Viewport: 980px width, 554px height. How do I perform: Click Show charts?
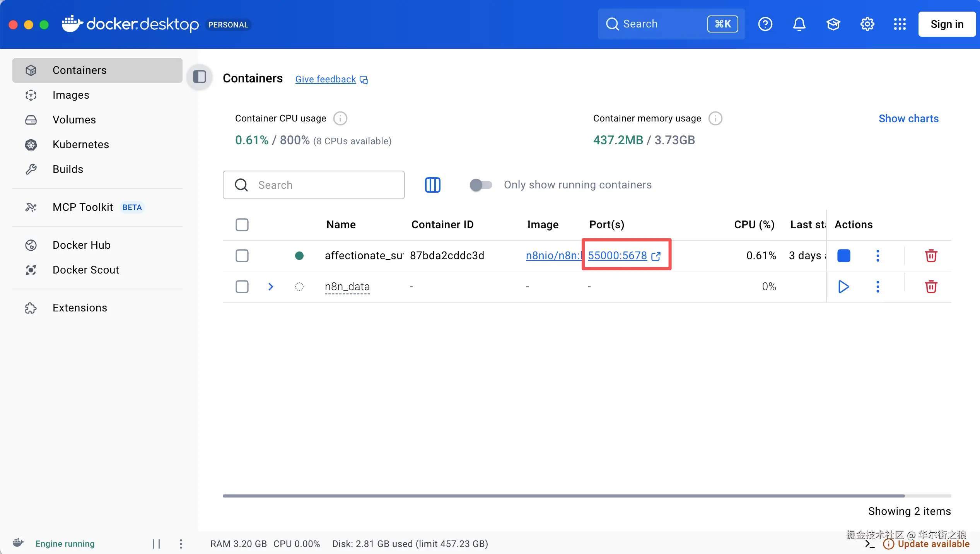pos(908,118)
